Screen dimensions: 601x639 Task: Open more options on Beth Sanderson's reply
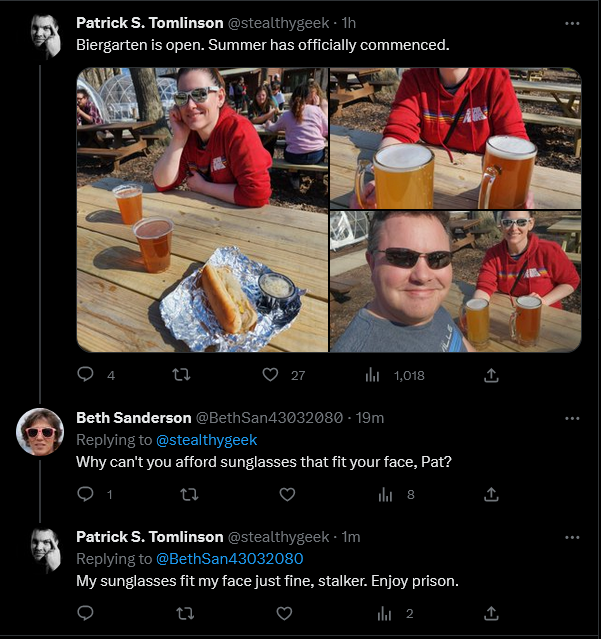click(572, 418)
